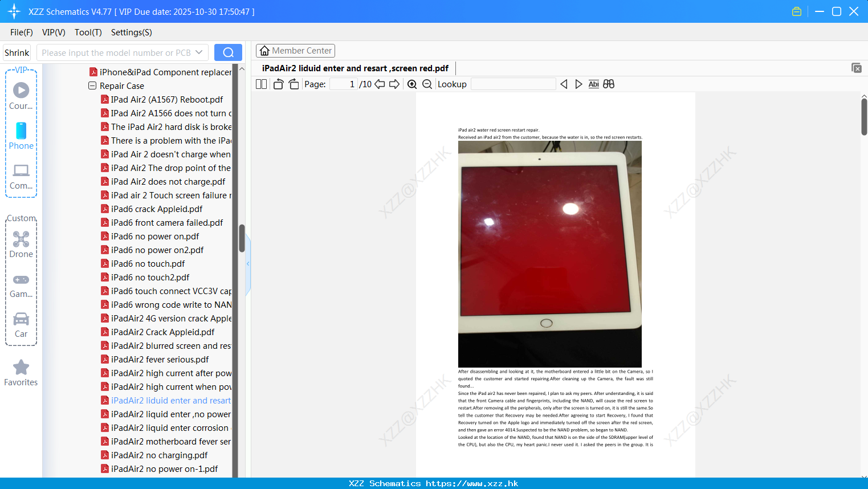868x489 pixels.
Task: Click PDF viewer vertical scrollbar thumb
Action: click(x=864, y=117)
